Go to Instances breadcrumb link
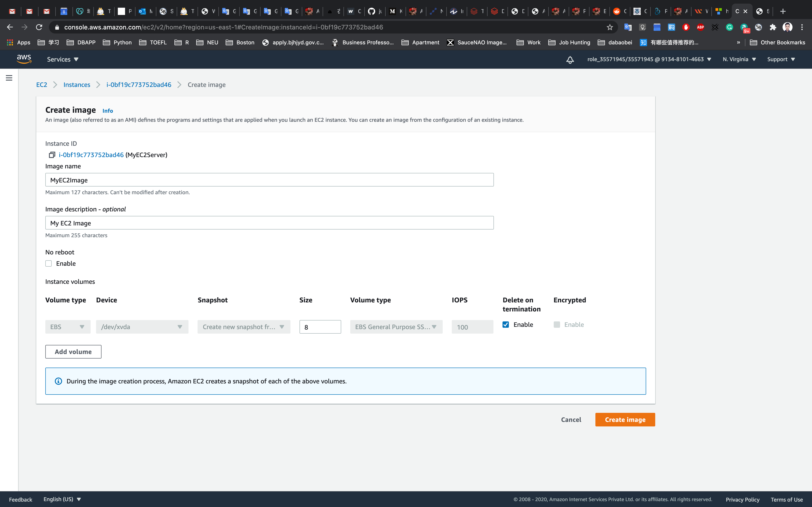812x507 pixels. (77, 85)
